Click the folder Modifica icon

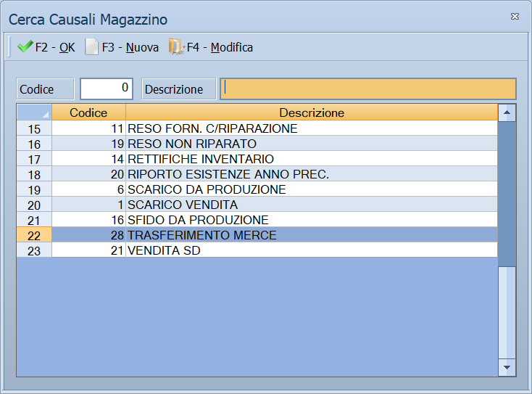[176, 47]
